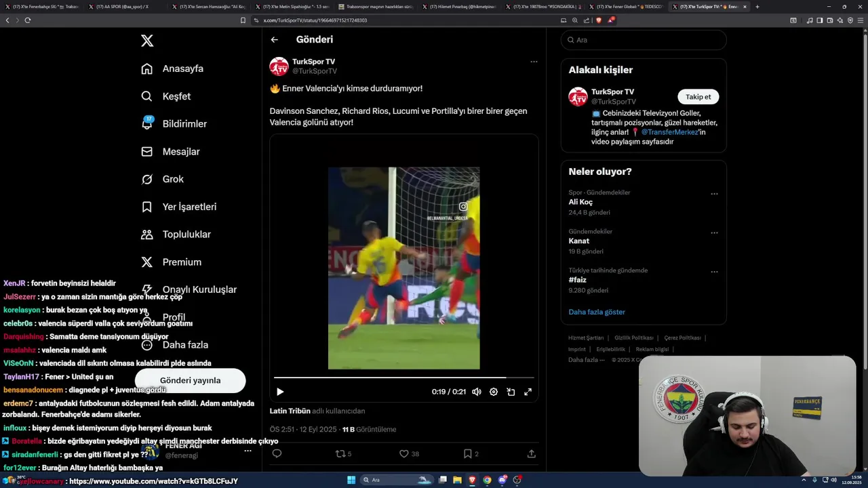
Task: Play the video
Action: tap(280, 392)
